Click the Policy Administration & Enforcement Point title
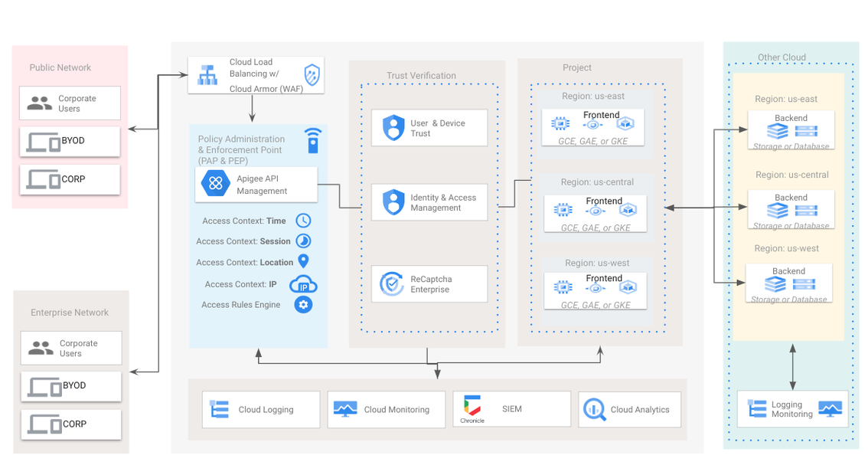Image resolution: width=868 pixels, height=465 pixels. [x=241, y=149]
